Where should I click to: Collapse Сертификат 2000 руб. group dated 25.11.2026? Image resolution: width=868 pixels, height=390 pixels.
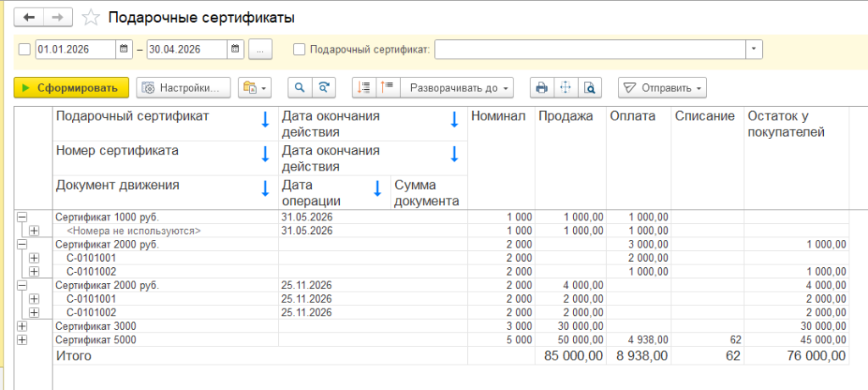tap(23, 286)
